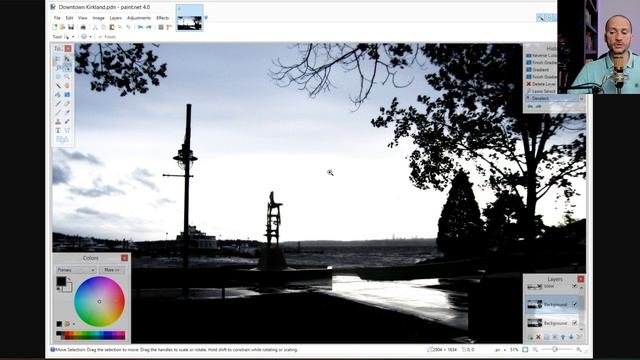The height and width of the screenshot is (360, 640).
Task: Select the Ellipse Select tool
Action: [58, 77]
